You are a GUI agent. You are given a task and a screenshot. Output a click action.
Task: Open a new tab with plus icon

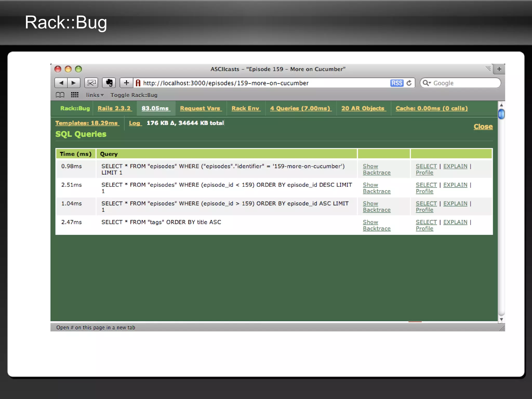pos(499,69)
